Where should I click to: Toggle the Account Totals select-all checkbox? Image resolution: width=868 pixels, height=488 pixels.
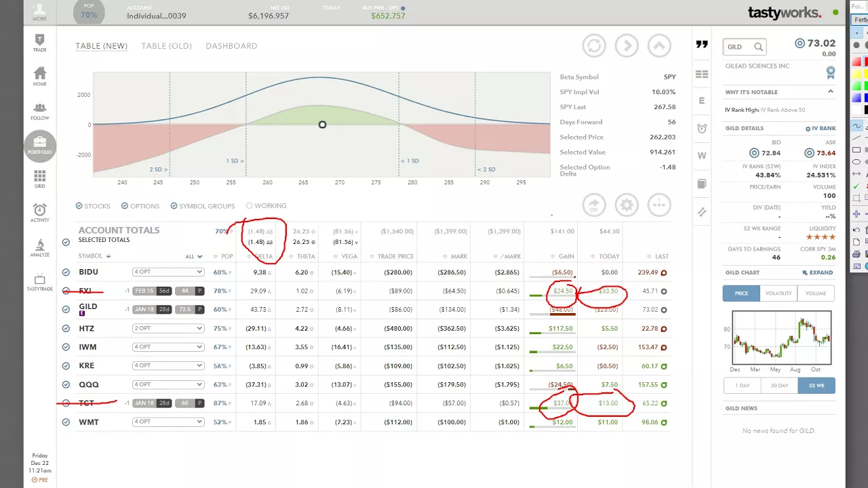pyautogui.click(x=66, y=242)
